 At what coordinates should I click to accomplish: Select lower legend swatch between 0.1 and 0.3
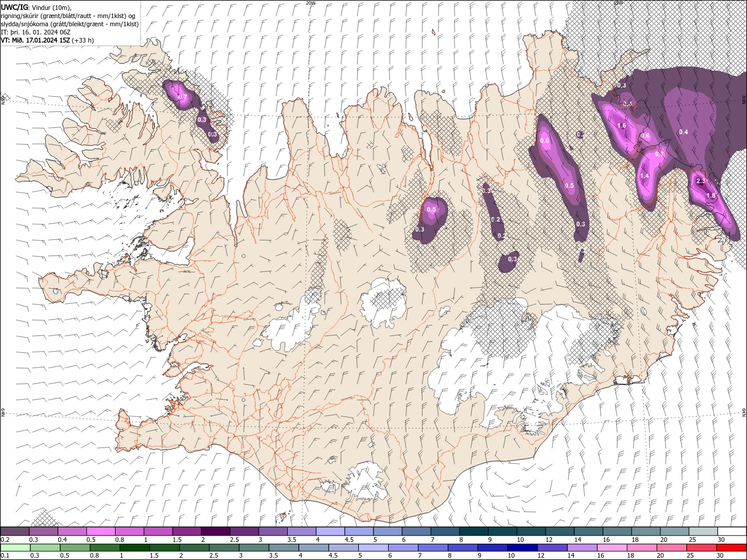15,548
